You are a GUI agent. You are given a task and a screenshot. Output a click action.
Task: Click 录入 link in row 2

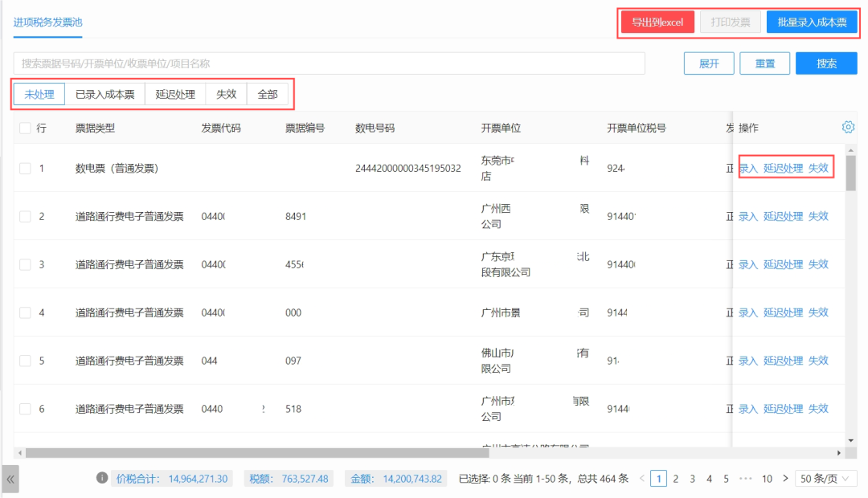(x=747, y=216)
